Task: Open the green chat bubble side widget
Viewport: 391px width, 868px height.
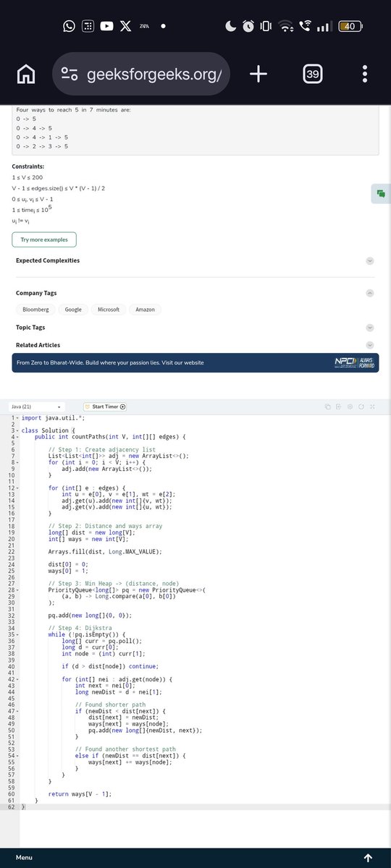Action: click(380, 194)
